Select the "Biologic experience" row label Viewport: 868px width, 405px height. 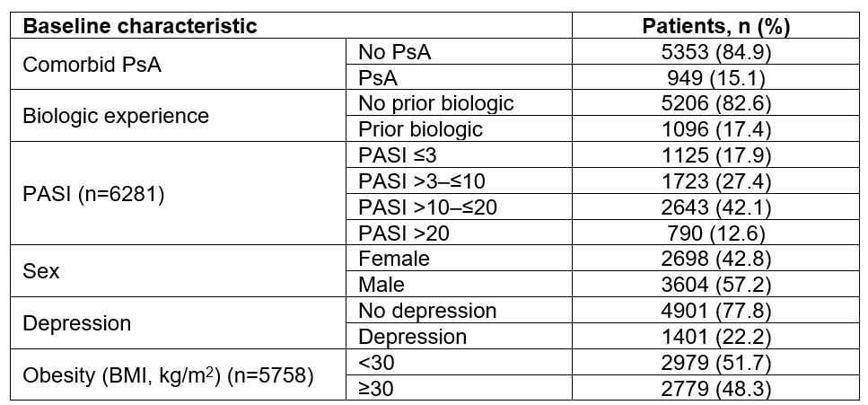pos(116,117)
